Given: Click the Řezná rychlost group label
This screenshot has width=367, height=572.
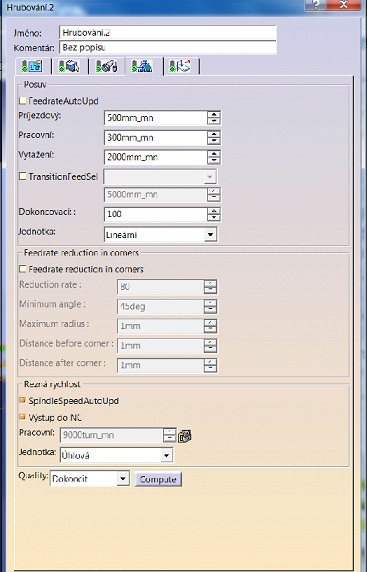Looking at the screenshot, I should tap(52, 384).
